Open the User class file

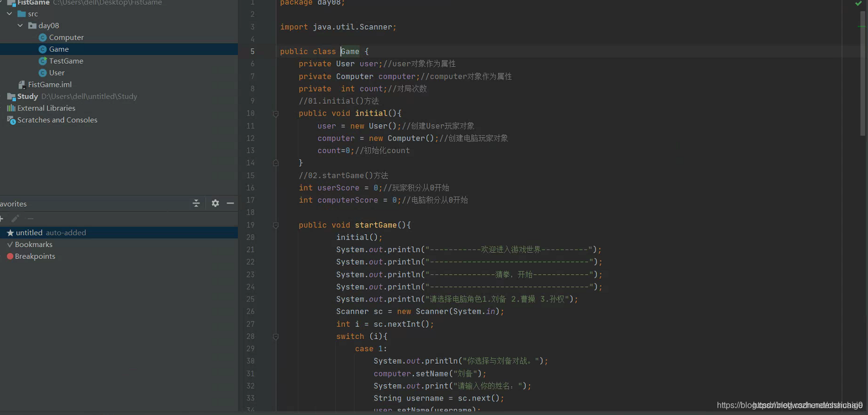(57, 73)
